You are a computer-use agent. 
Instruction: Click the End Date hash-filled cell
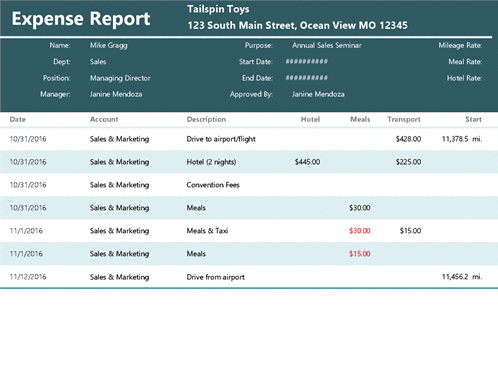[307, 78]
